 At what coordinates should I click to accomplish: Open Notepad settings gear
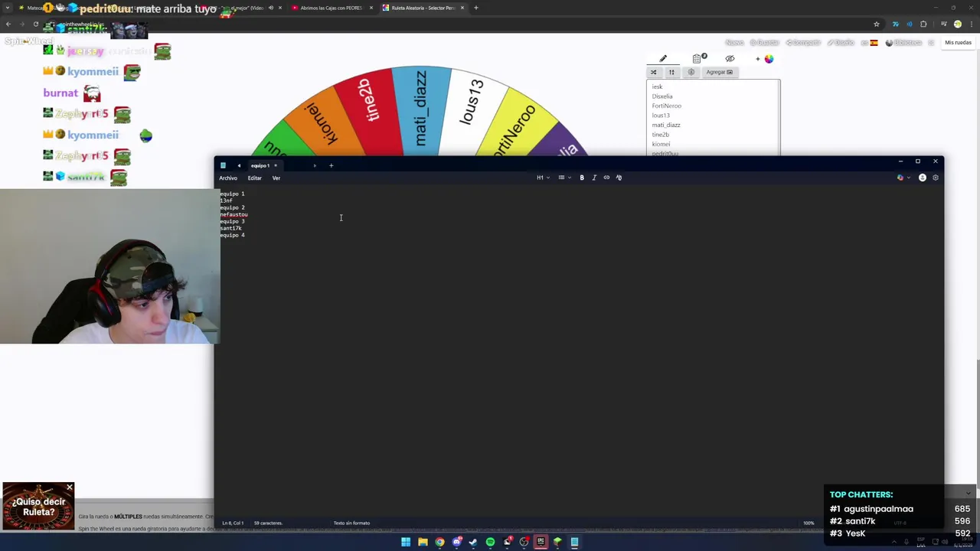pyautogui.click(x=935, y=178)
